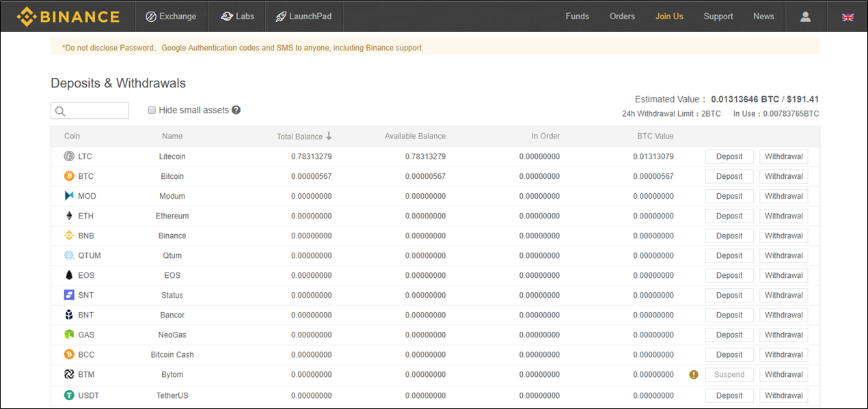Click the BTC Bitcoin coin icon
The height and width of the screenshot is (409, 868).
[69, 176]
